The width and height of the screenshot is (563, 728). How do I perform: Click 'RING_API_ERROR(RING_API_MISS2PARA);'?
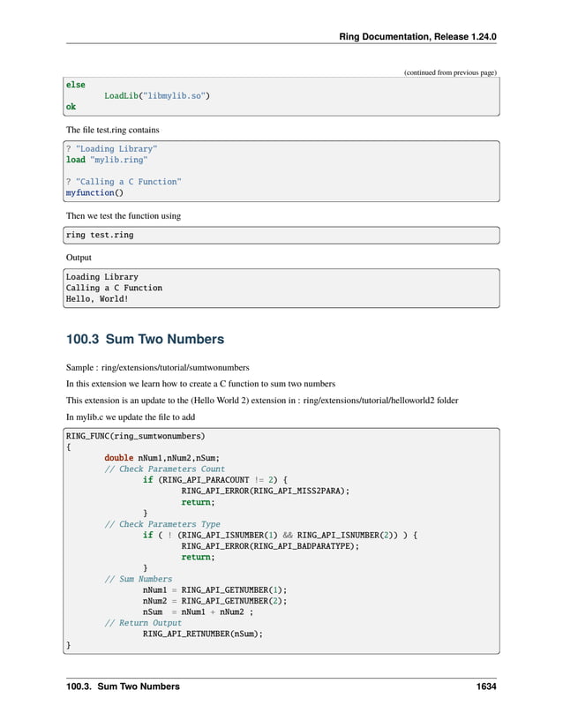[x=266, y=491]
